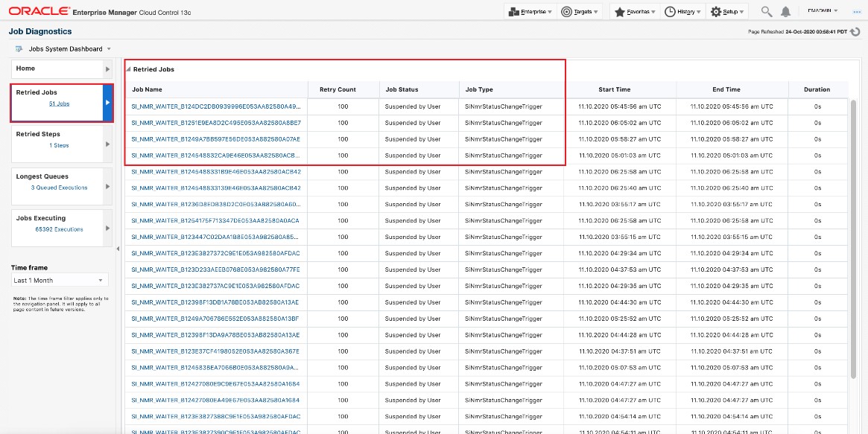Click the search magnifier icon
Screen dimensions: 868x434
tap(766, 12)
